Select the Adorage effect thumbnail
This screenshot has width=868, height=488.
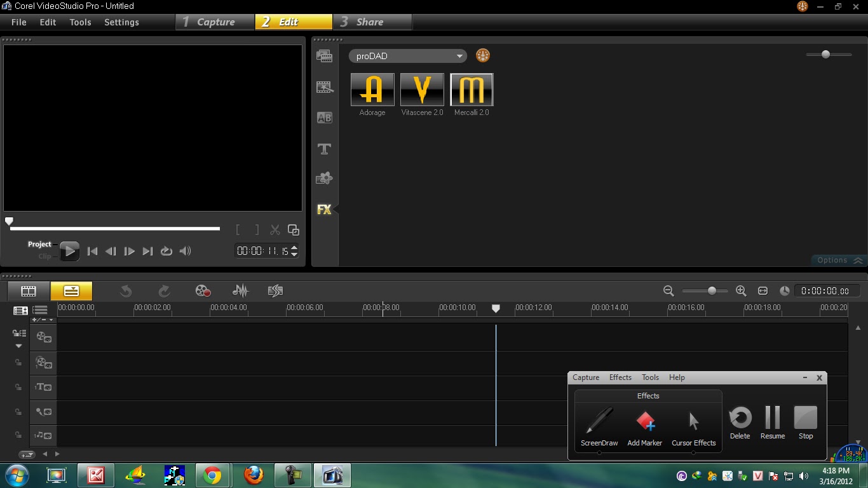tap(372, 90)
